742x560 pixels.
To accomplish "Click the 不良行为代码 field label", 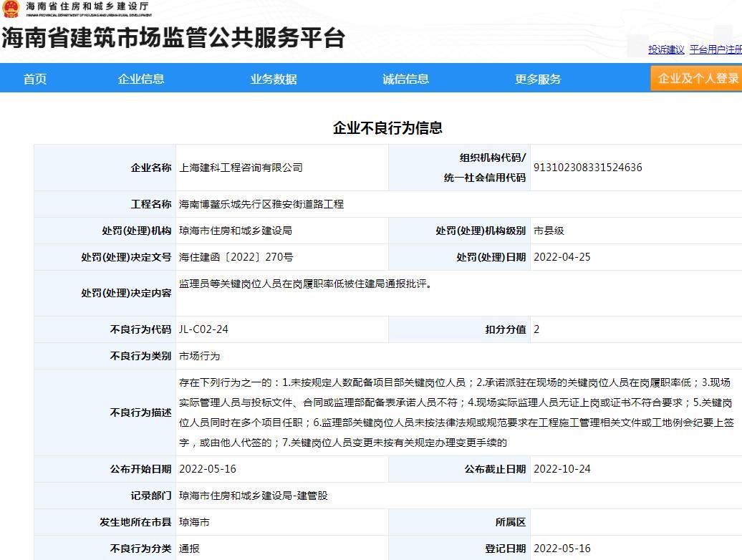I will pos(140,329).
